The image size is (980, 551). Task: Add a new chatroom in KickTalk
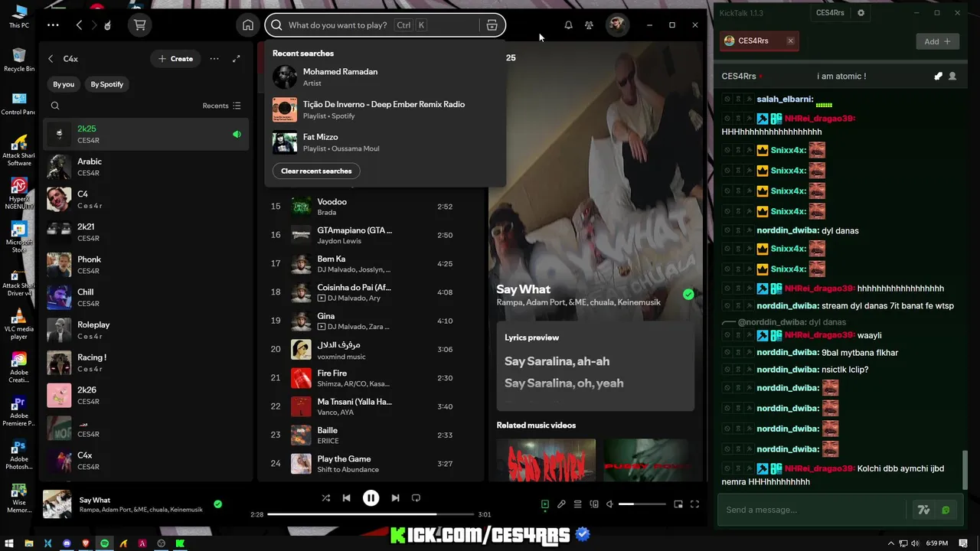937,41
